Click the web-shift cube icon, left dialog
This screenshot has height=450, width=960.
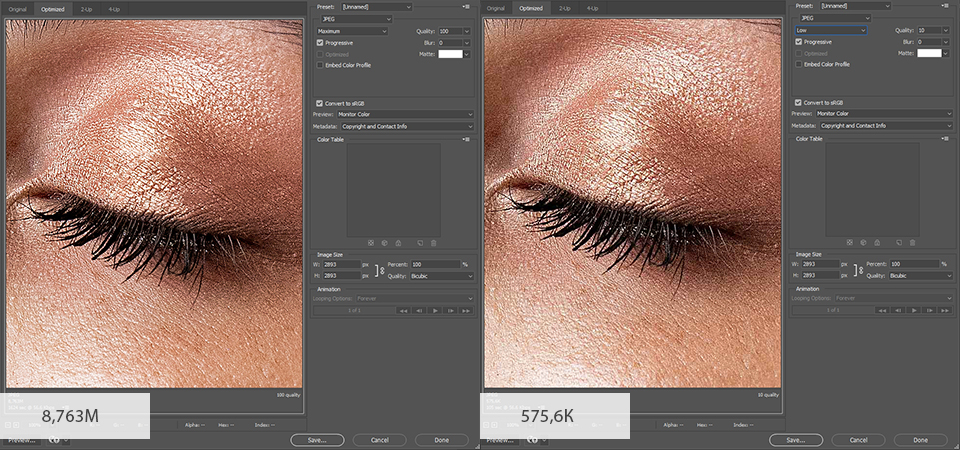[x=384, y=243]
